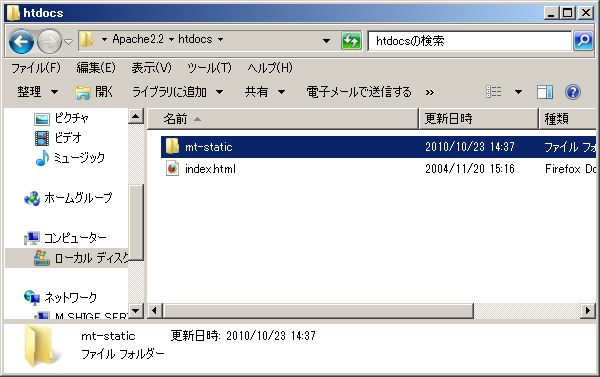
Task: Click the ネットワーク globe icon
Action: click(x=32, y=298)
